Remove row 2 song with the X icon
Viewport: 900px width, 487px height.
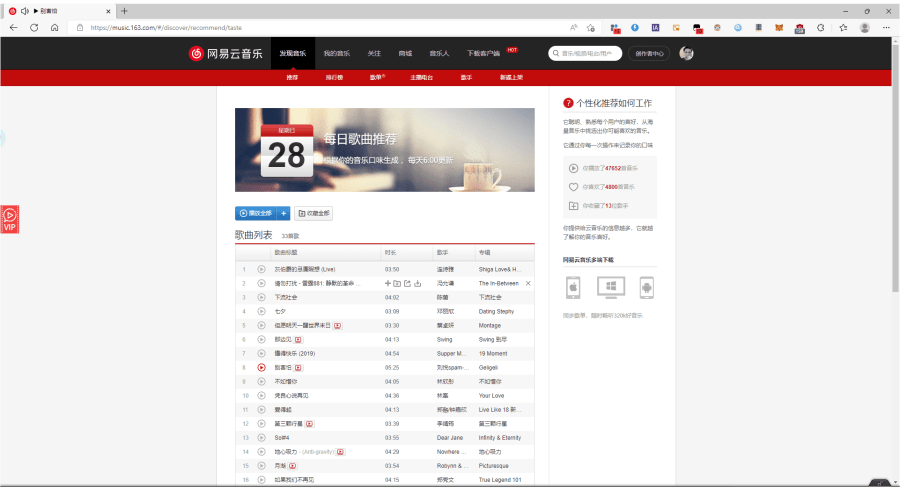coord(528,283)
